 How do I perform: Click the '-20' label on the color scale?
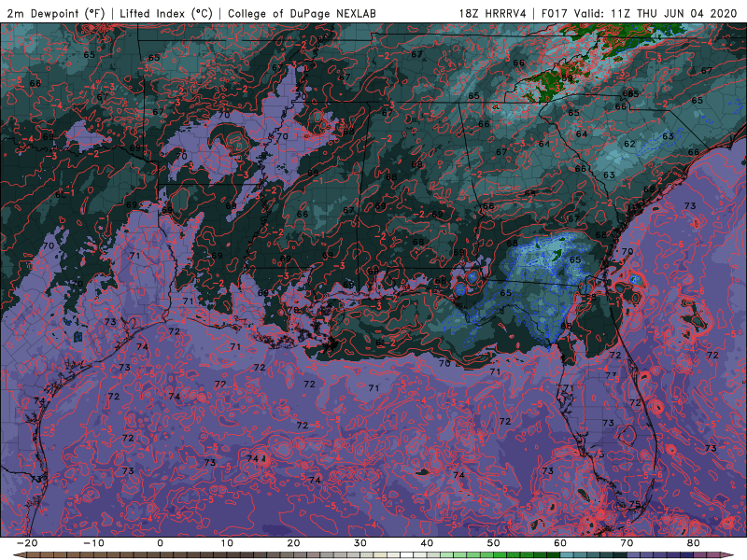[26, 543]
